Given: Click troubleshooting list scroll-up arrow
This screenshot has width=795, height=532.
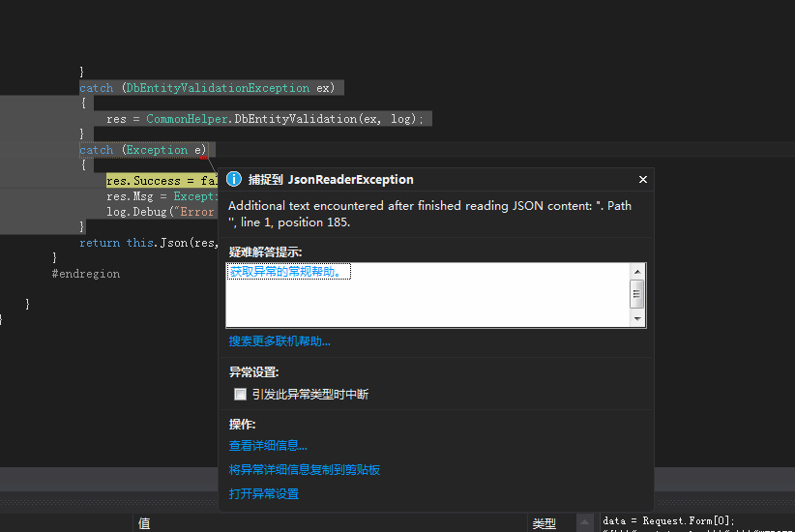Looking at the screenshot, I should point(637,272).
